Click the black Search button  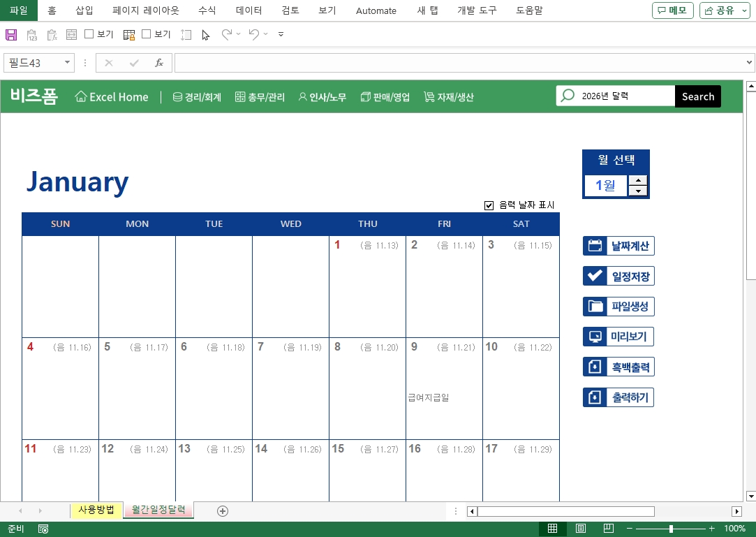click(697, 96)
